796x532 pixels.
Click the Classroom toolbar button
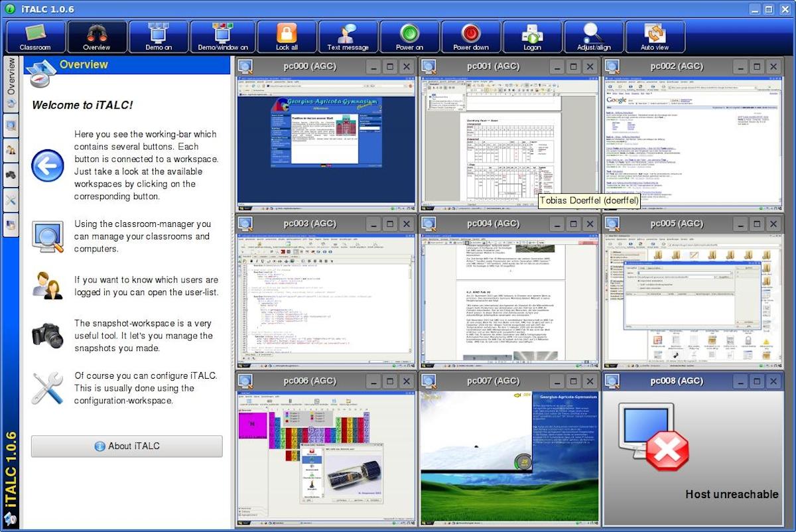[36, 37]
